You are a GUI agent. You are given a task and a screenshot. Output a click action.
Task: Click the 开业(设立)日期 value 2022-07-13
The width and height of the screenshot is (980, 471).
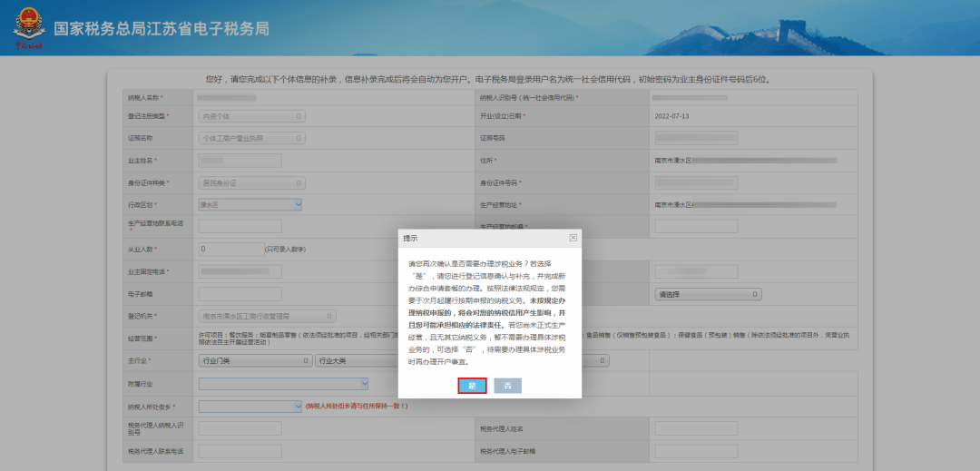click(x=671, y=116)
